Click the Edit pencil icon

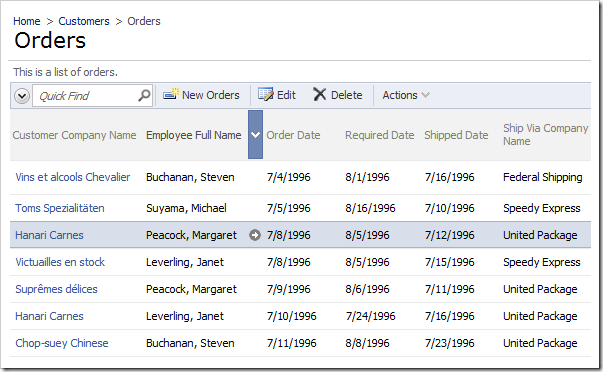point(265,94)
